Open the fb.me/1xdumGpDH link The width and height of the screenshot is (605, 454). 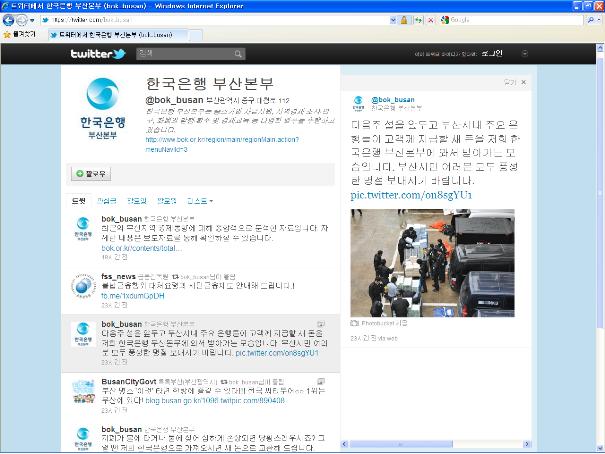[x=133, y=296]
